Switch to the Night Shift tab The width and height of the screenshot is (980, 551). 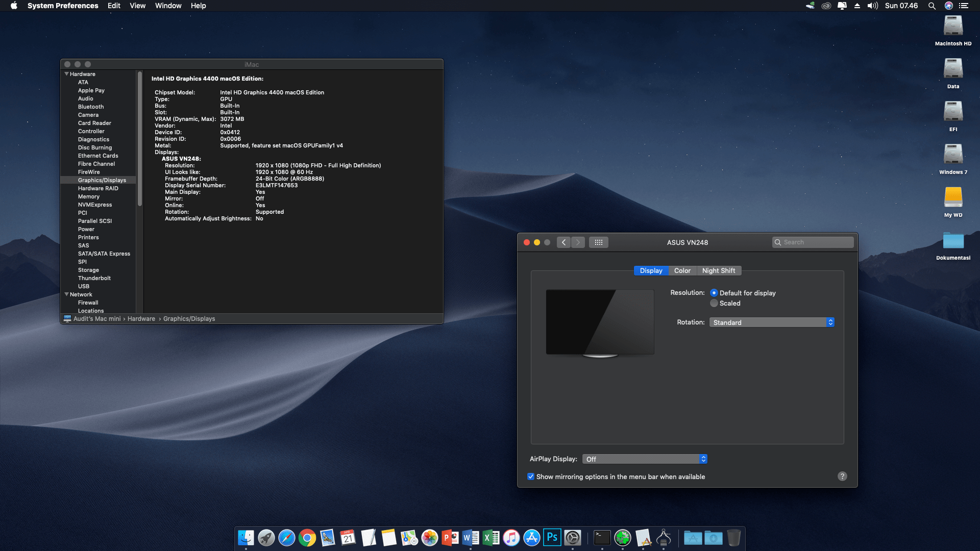pos(719,271)
